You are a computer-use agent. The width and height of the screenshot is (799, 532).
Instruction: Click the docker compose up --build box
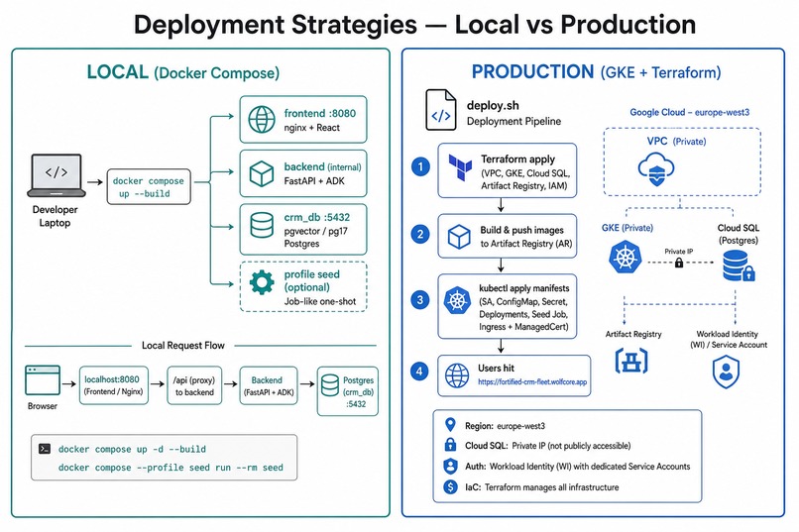tap(149, 187)
